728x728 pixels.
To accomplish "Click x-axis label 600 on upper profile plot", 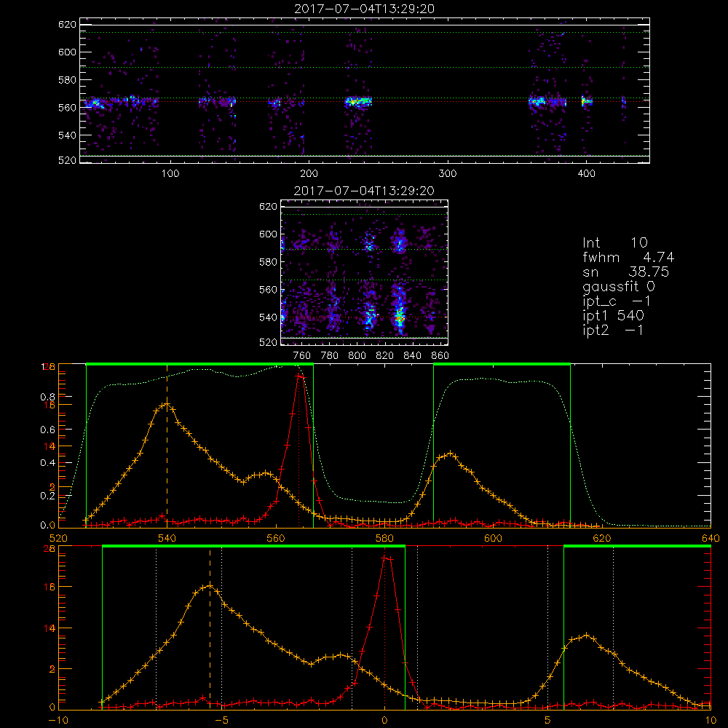I will [493, 539].
